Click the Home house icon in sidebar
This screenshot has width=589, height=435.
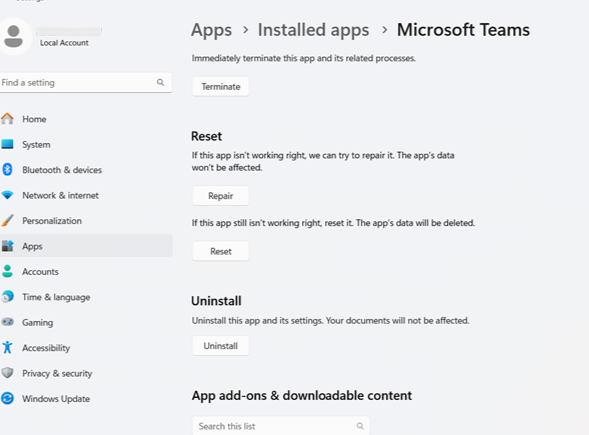pos(7,119)
